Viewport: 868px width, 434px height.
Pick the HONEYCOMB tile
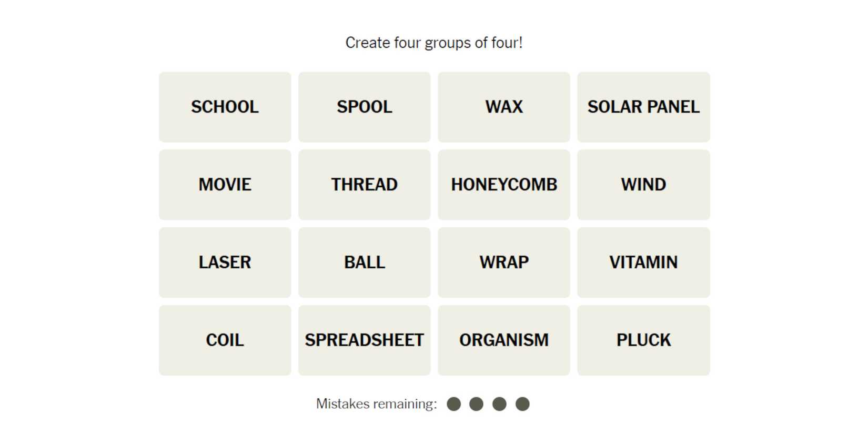(503, 185)
